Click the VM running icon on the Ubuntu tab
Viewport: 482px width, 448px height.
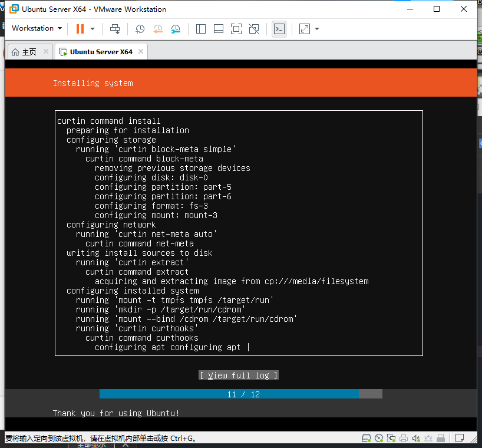tap(63, 52)
